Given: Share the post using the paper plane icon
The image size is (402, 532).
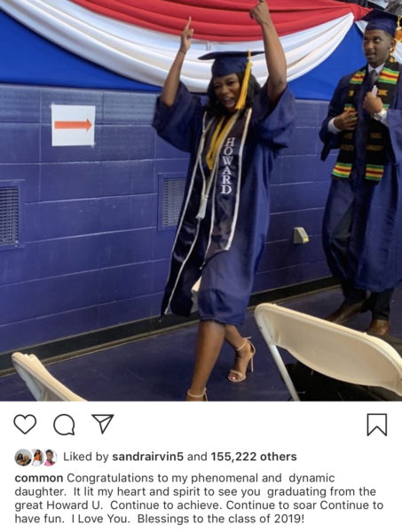Looking at the screenshot, I should (103, 424).
